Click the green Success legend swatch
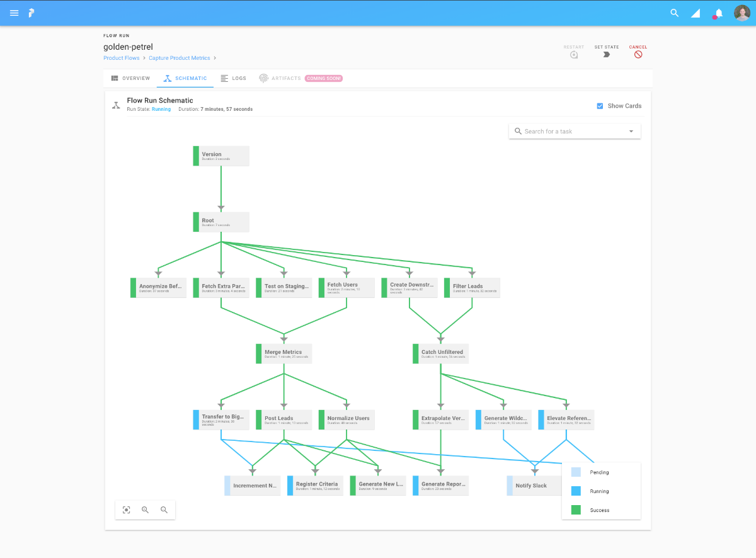This screenshot has width=756, height=558. tap(576, 510)
